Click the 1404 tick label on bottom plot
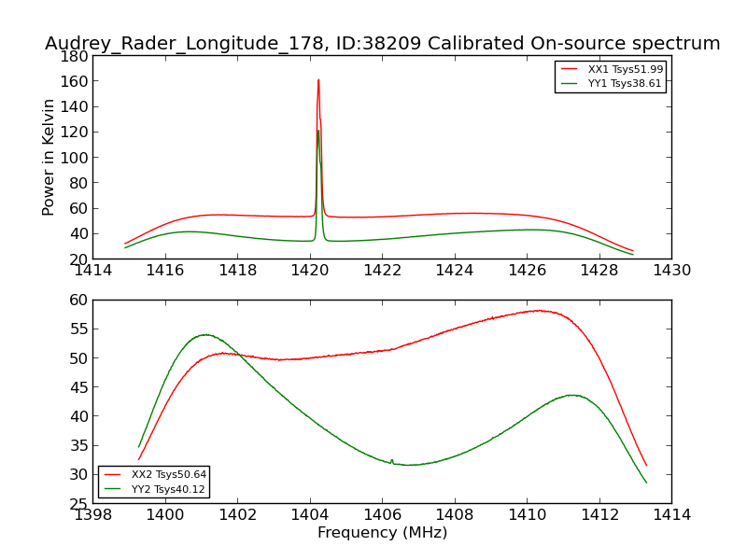 tap(310, 514)
